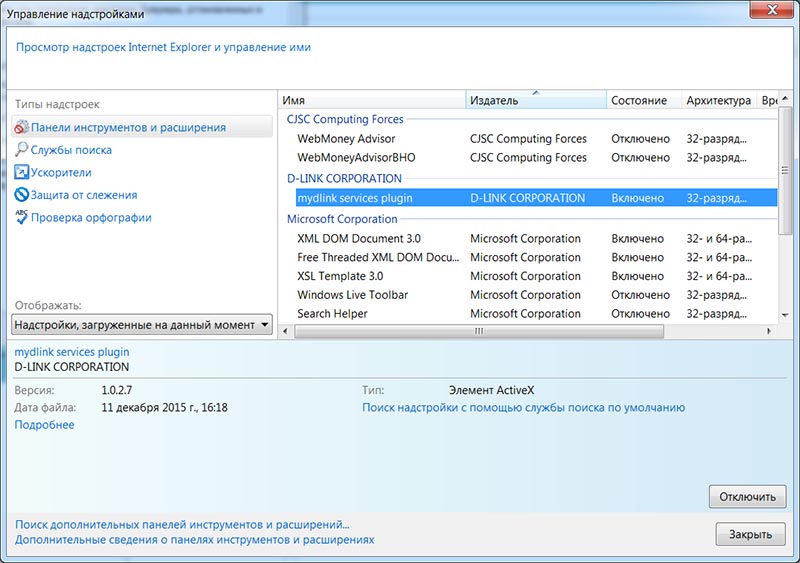Click the 1.0.2.7 version value
This screenshot has height=563, width=800.
pyautogui.click(x=116, y=390)
